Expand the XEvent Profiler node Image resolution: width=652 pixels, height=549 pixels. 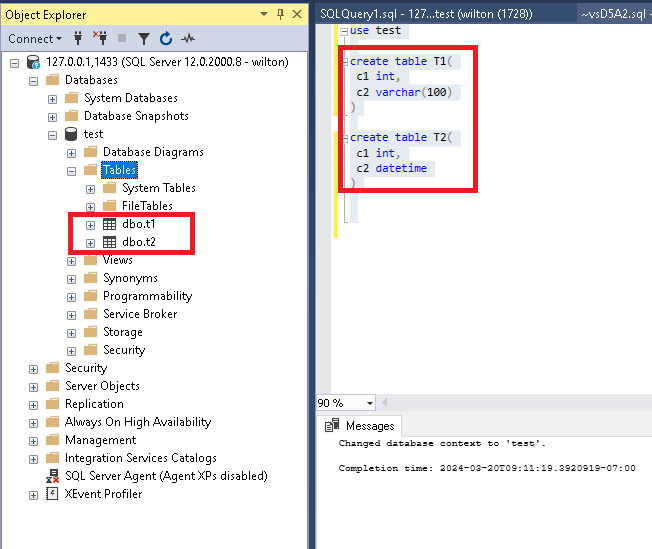34,495
